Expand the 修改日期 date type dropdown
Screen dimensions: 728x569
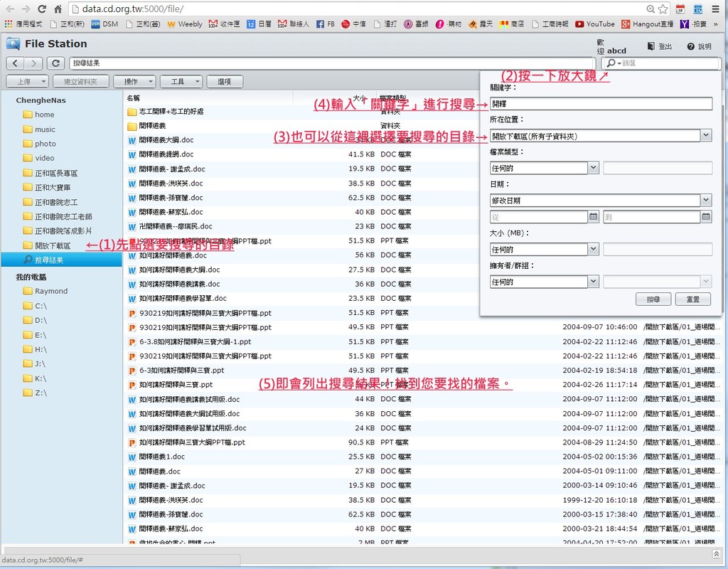(705, 201)
